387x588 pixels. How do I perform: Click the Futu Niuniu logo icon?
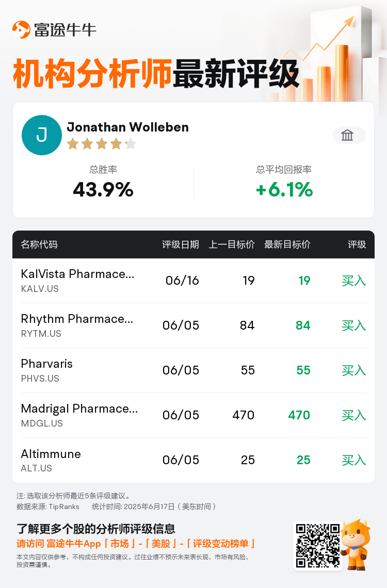click(21, 29)
